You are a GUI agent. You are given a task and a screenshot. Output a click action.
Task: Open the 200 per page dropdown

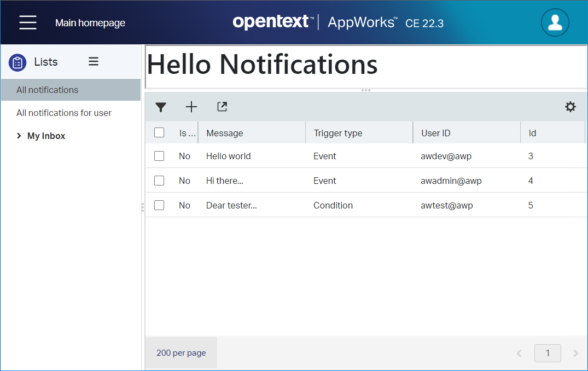click(x=181, y=353)
